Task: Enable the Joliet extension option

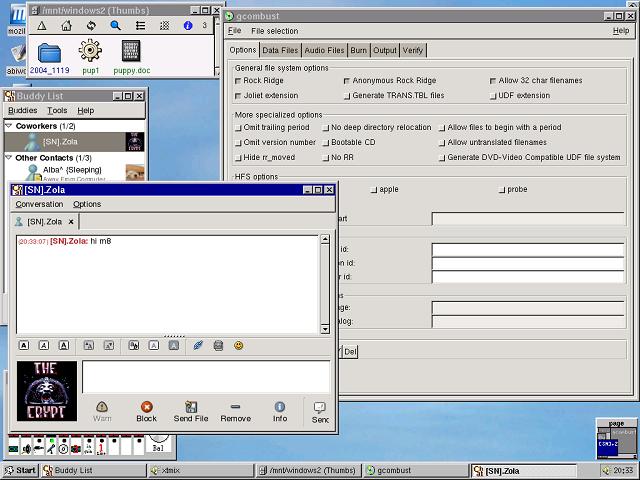Action: tap(238, 96)
